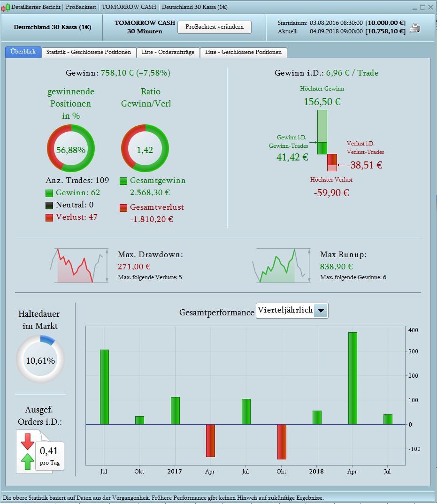Click green Gesamtgewinn legend swatch

tap(123, 181)
